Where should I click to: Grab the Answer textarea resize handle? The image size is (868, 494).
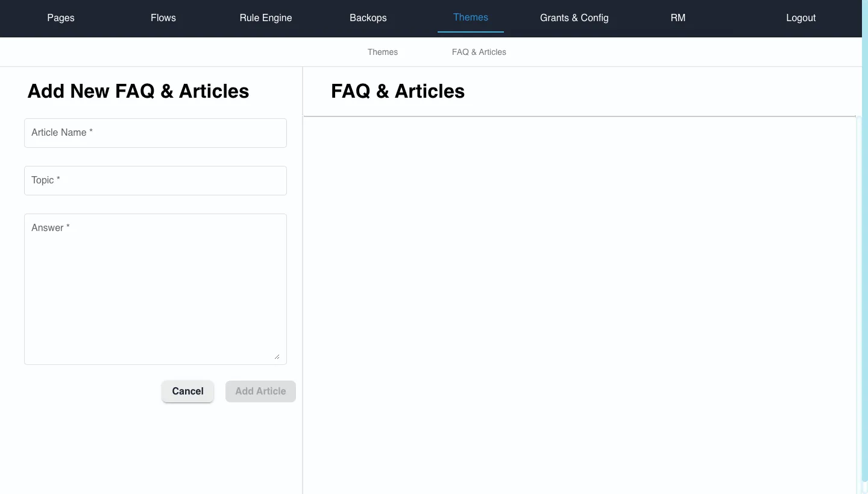coord(277,356)
